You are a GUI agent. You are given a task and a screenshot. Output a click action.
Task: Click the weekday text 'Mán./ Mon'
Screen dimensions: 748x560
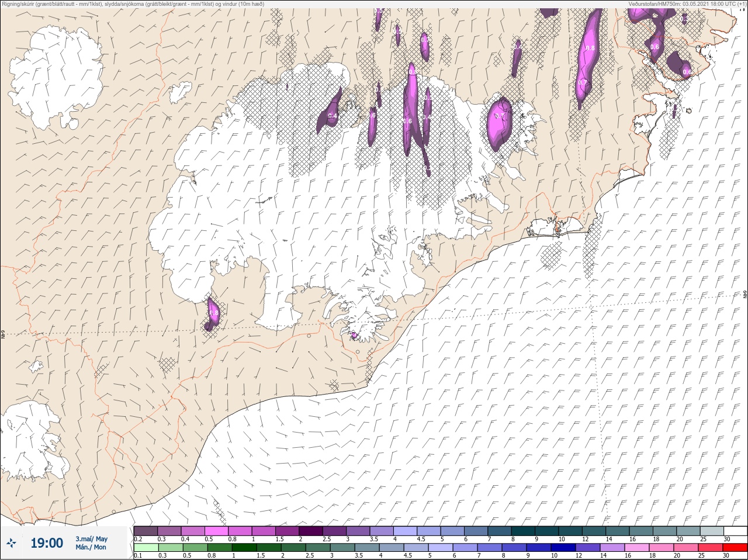click(x=91, y=547)
